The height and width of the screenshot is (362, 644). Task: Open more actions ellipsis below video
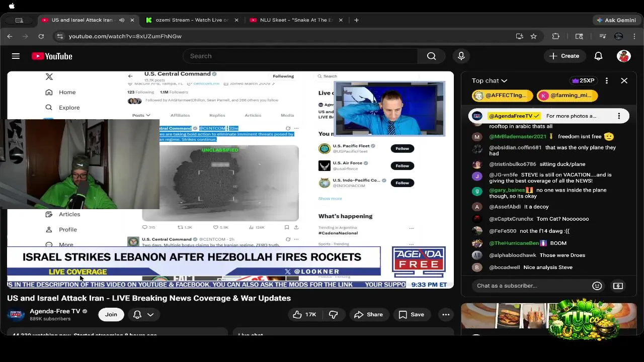pyautogui.click(x=446, y=315)
